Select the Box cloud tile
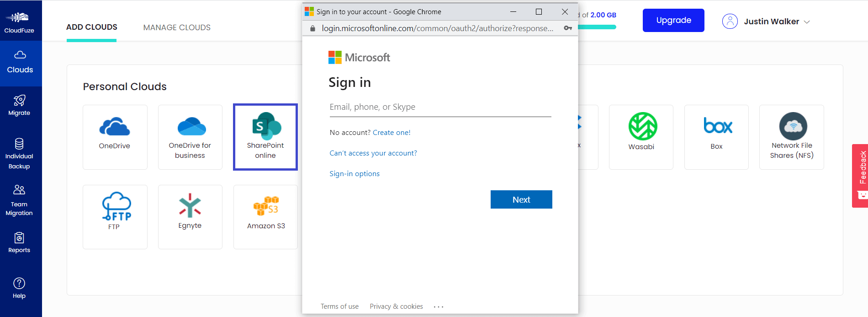 (x=716, y=137)
